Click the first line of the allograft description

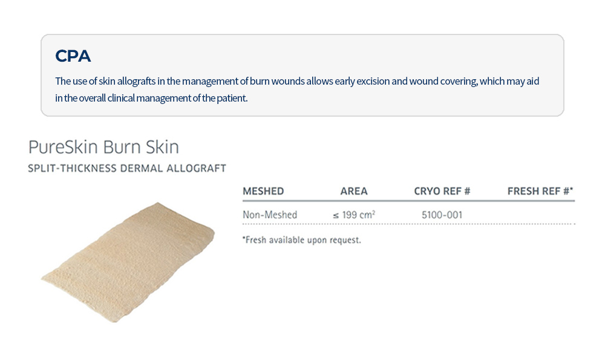coord(296,81)
